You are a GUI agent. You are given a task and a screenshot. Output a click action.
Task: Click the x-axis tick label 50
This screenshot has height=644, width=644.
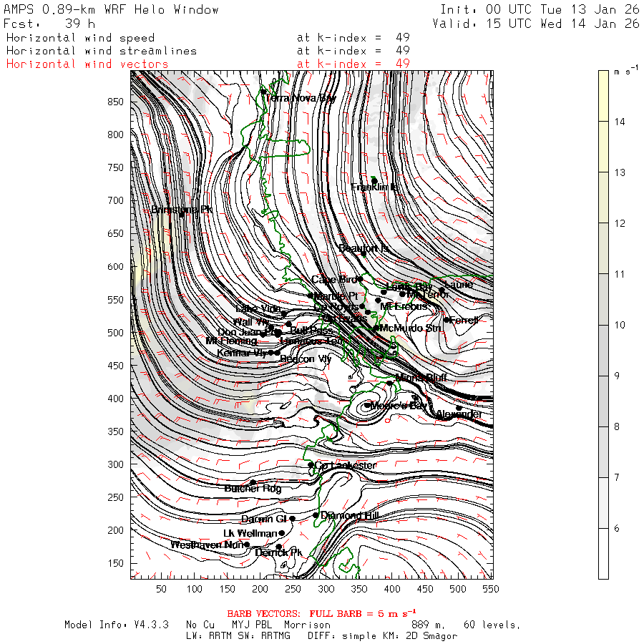(161, 589)
